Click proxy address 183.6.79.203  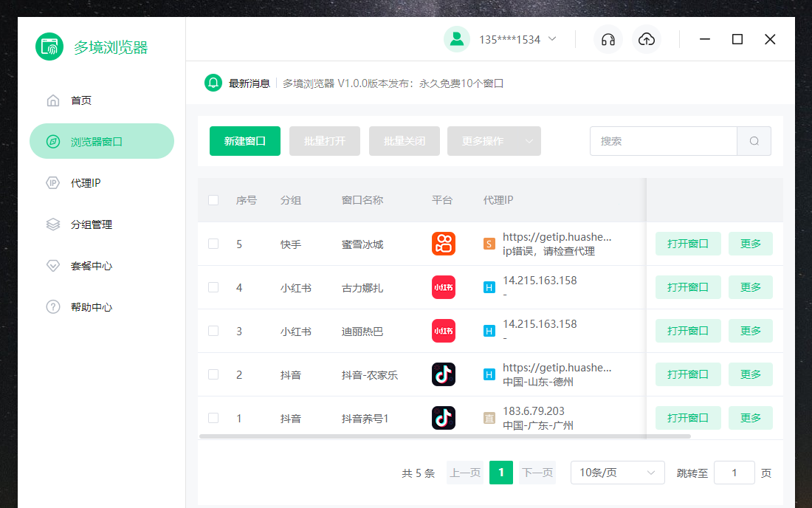click(x=534, y=411)
